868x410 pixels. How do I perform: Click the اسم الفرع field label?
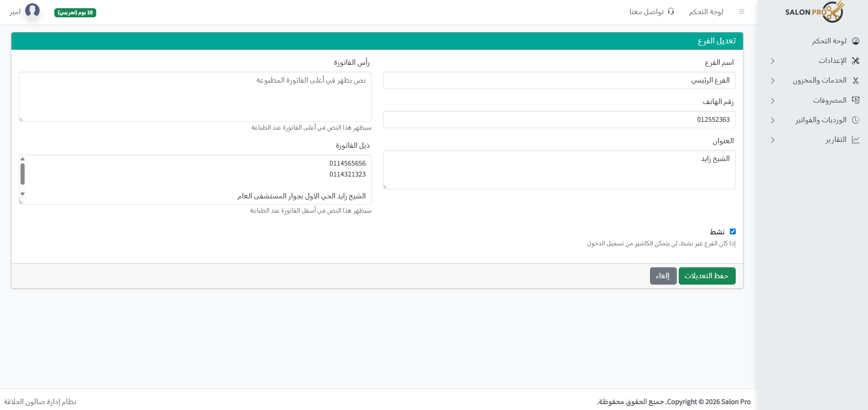tap(719, 62)
